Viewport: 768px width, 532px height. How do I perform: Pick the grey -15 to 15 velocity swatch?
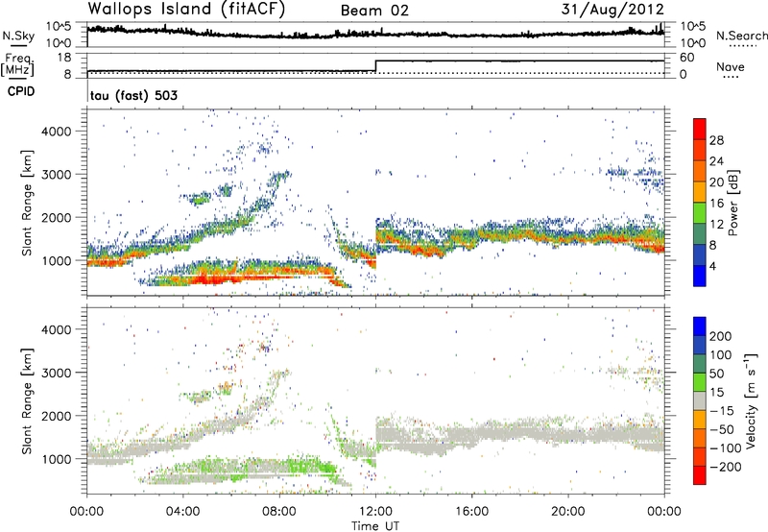[700, 400]
